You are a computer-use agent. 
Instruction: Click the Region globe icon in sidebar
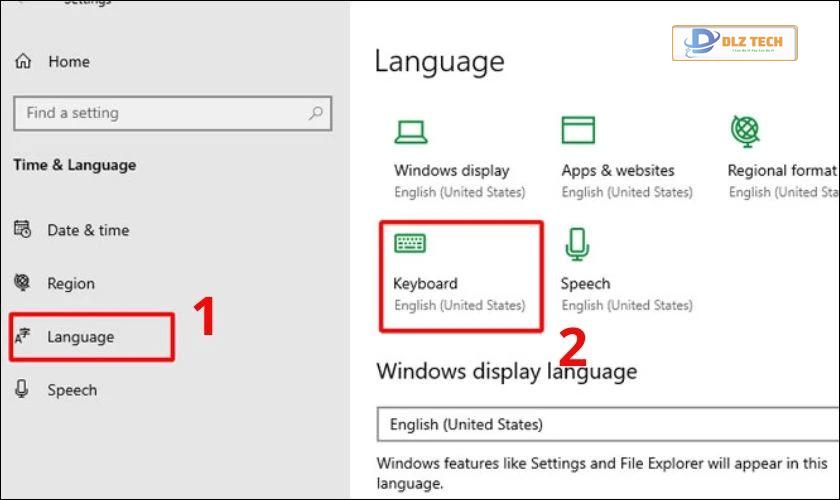pos(22,282)
